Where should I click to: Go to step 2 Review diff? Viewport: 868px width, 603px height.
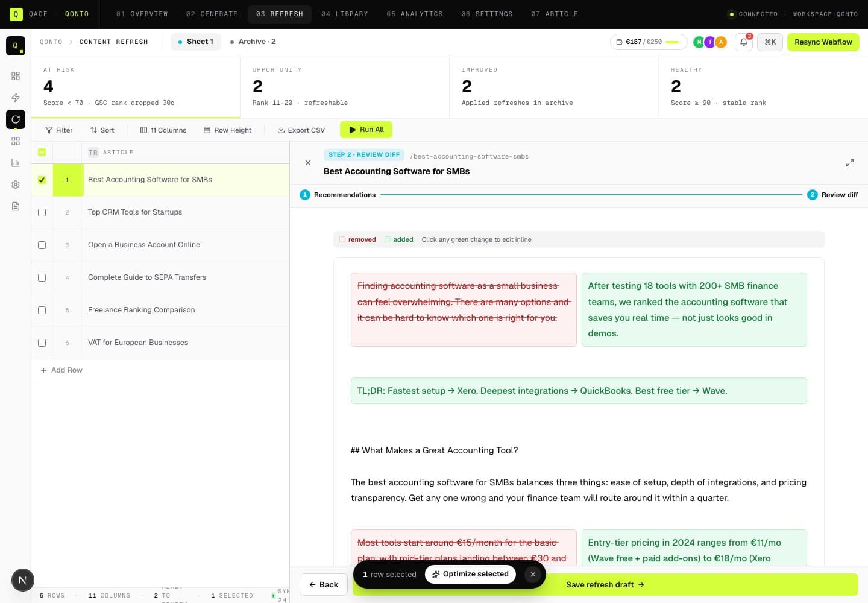point(832,195)
